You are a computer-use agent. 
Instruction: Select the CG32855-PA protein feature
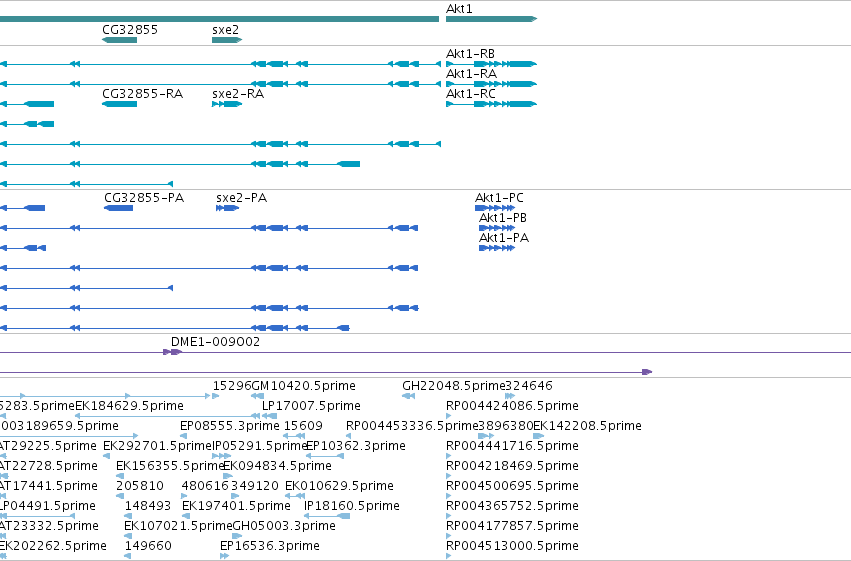[x=118, y=208]
